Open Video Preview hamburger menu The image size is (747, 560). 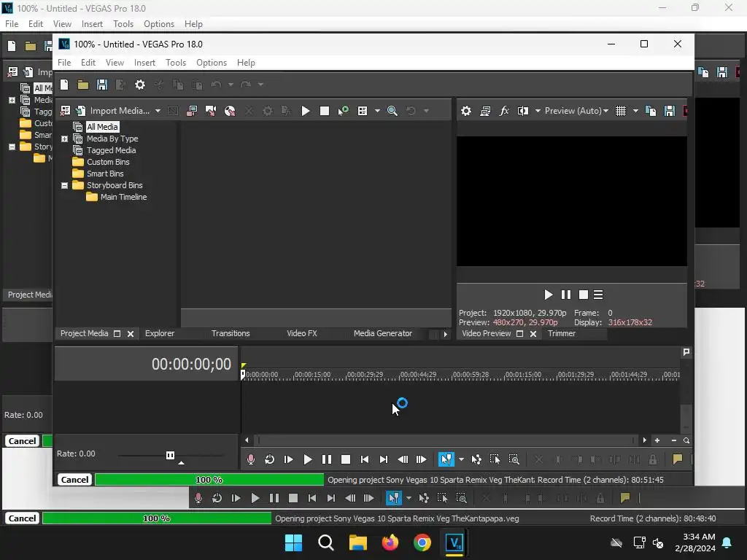tap(598, 295)
